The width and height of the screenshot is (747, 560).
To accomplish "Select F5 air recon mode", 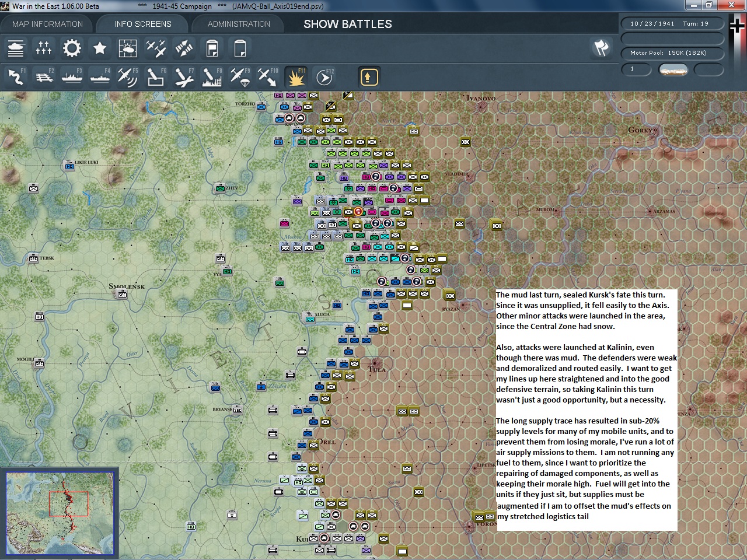I will [128, 76].
